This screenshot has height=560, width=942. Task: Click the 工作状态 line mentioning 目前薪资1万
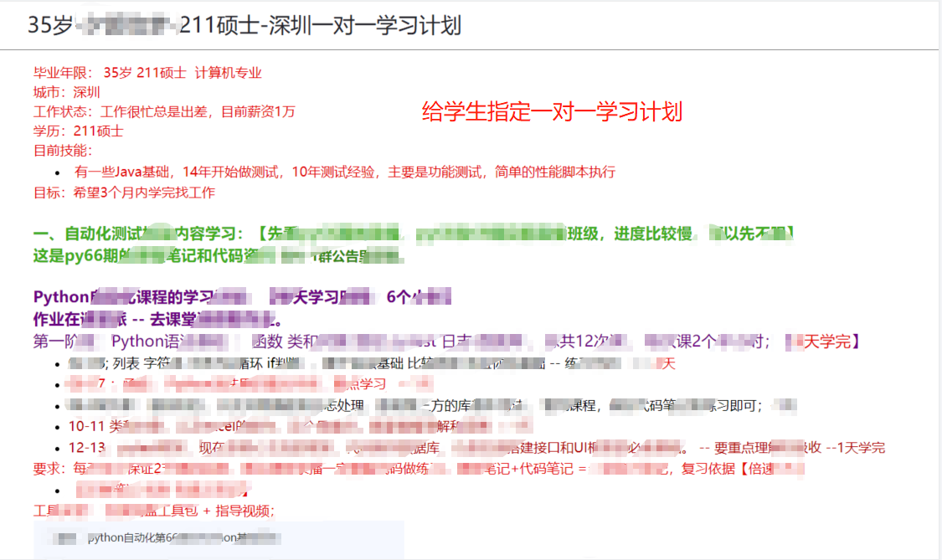click(x=164, y=111)
